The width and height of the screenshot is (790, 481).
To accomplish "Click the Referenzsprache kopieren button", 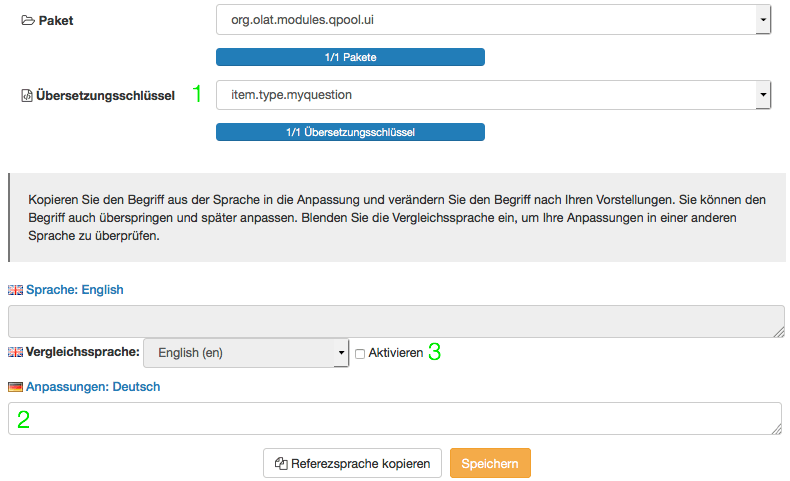I will coord(352,464).
